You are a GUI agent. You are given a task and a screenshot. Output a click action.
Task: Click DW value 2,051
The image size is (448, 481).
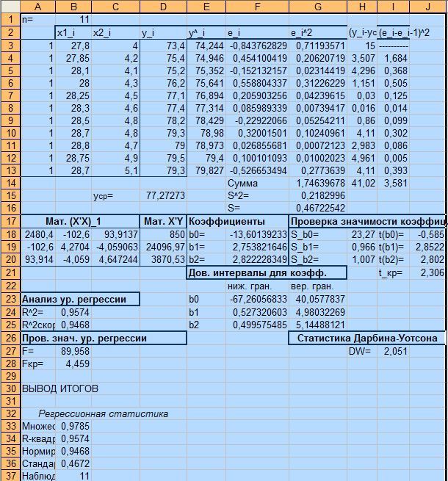(393, 351)
